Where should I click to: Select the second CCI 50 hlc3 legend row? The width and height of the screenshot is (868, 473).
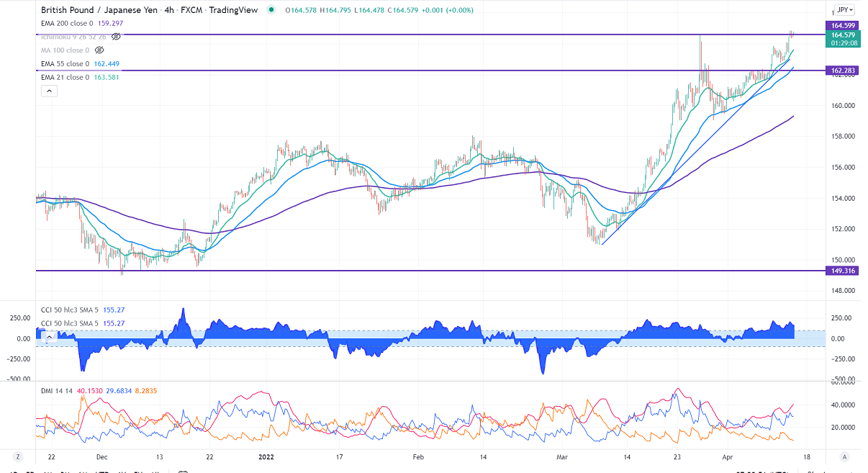pyautogui.click(x=83, y=323)
